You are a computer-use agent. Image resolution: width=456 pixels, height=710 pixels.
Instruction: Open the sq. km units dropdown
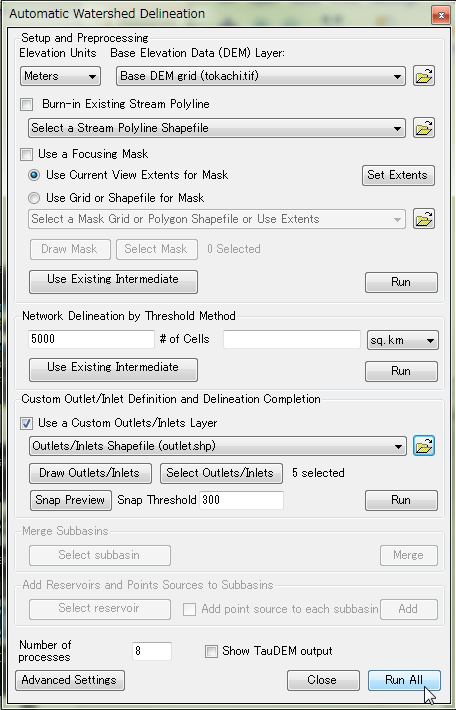click(x=403, y=340)
